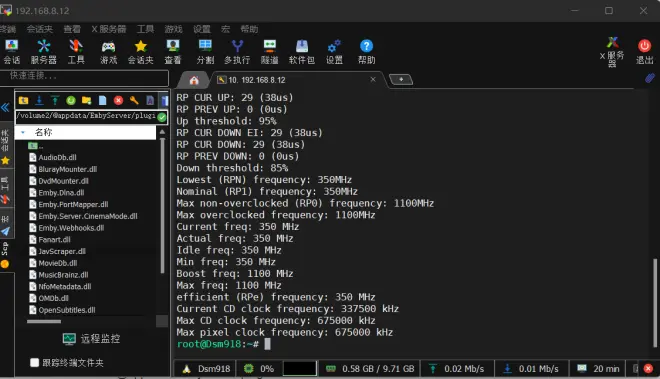
Task: Open the 设置 menu
Action: point(202,29)
